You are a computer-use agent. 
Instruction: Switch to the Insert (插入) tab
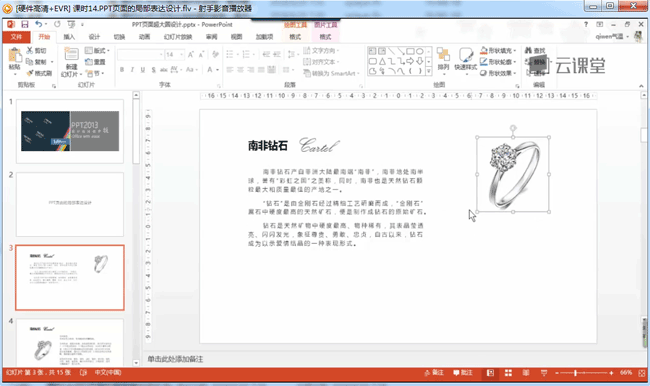point(69,37)
